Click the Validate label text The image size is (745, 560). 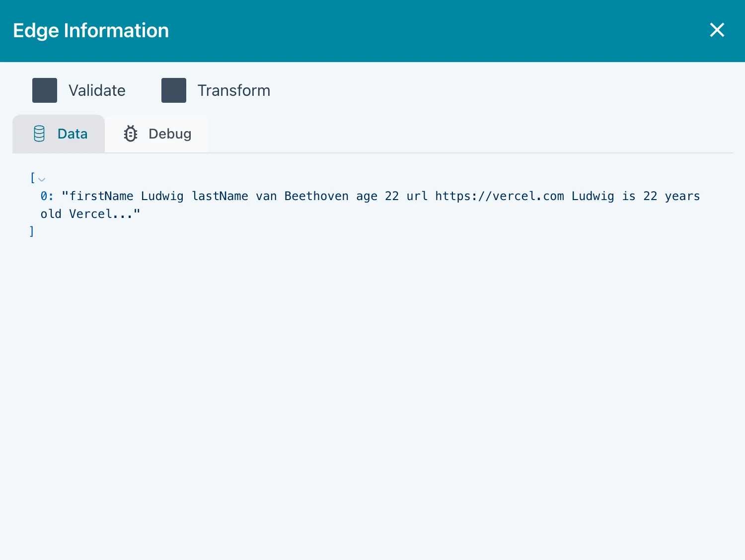[97, 91]
